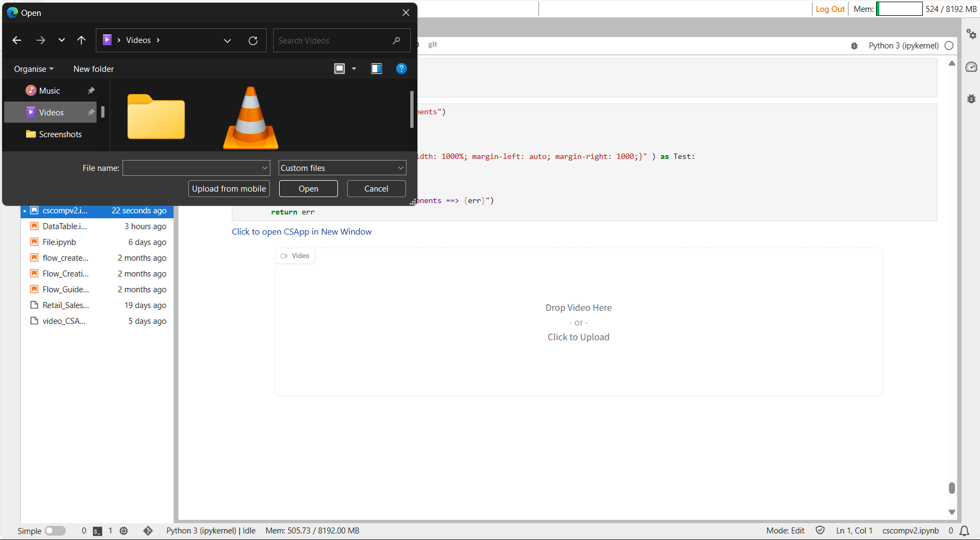The width and height of the screenshot is (980, 540).
Task: Toggle the preview pane
Action: point(377,69)
